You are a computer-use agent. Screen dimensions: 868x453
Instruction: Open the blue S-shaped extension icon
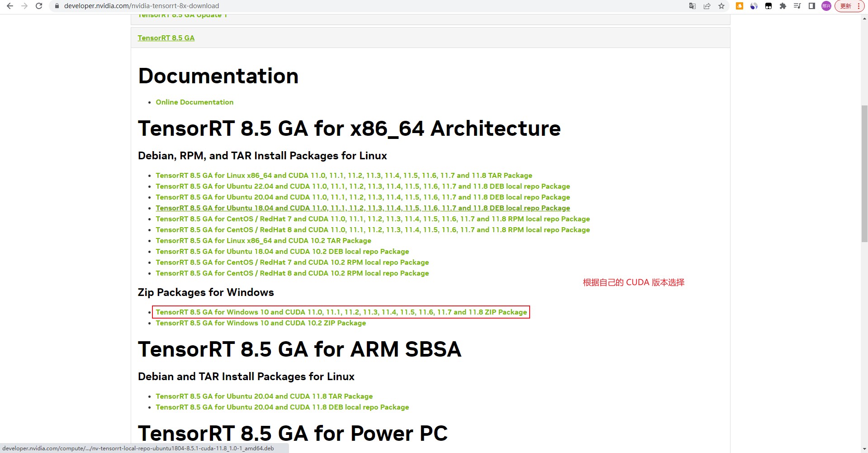pyautogui.click(x=754, y=6)
